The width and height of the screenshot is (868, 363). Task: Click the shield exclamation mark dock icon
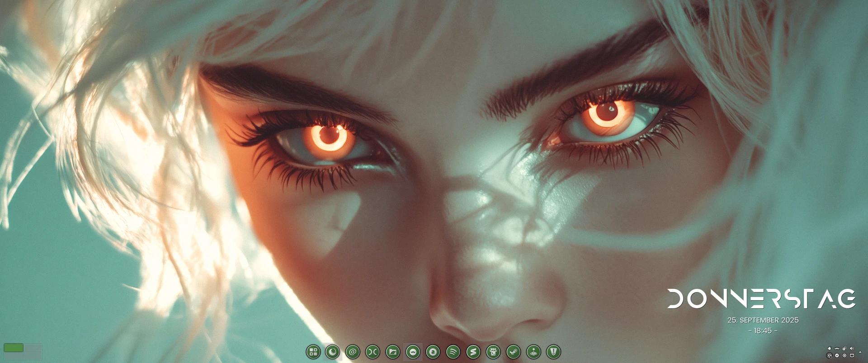tap(553, 352)
